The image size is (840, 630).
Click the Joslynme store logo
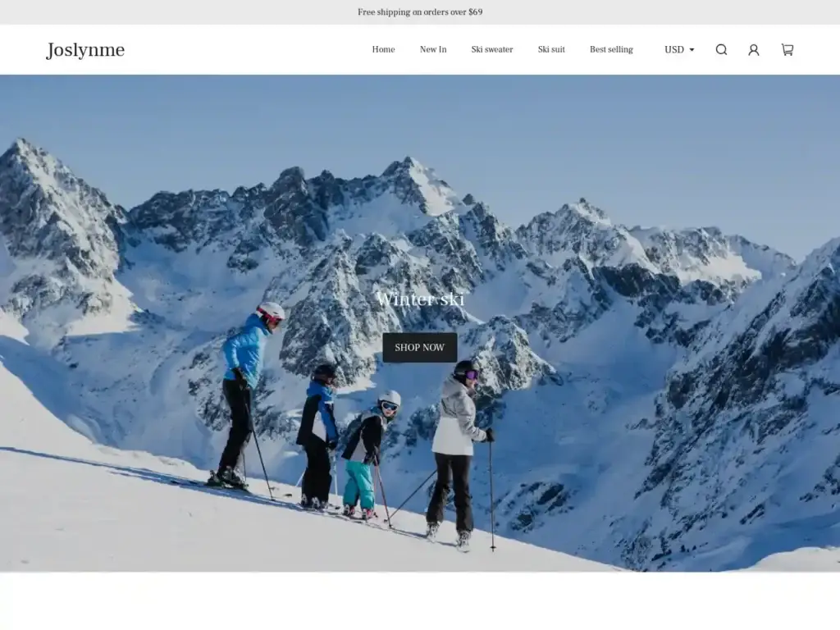point(85,50)
